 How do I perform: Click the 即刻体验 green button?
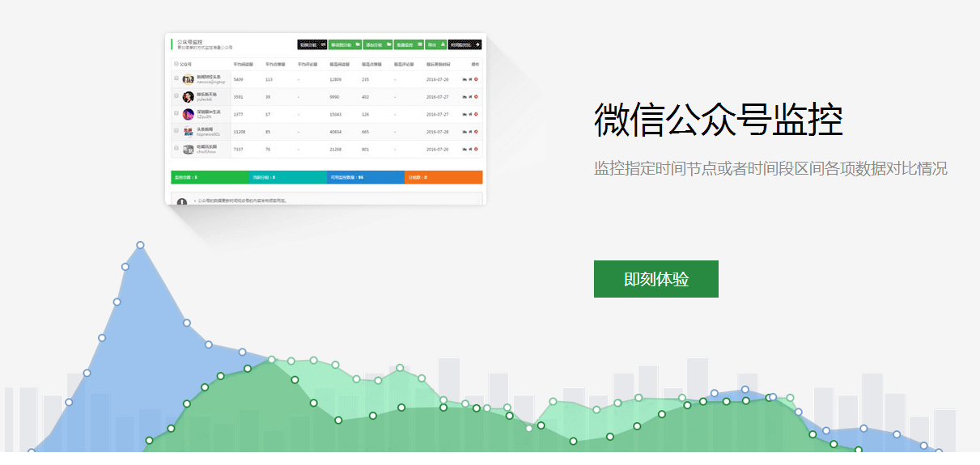(x=655, y=279)
